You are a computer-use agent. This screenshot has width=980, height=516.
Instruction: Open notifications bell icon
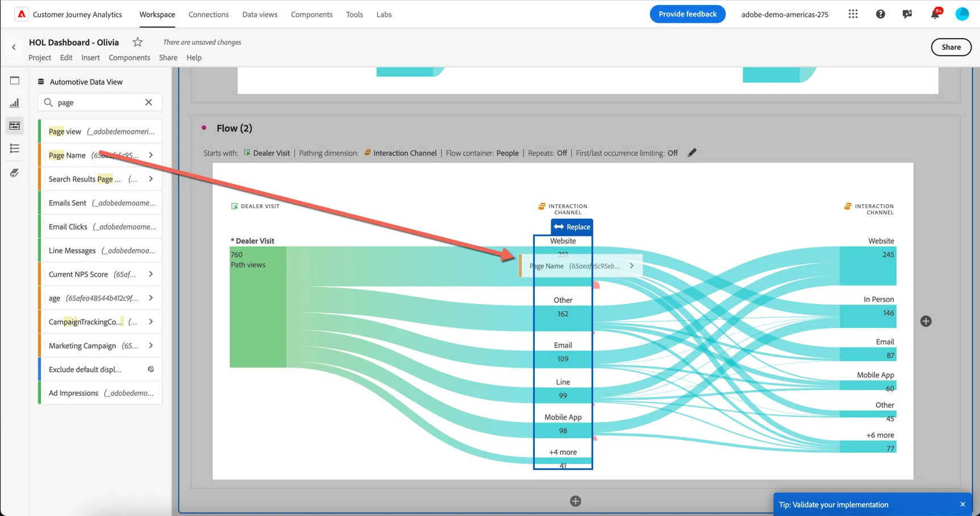935,14
